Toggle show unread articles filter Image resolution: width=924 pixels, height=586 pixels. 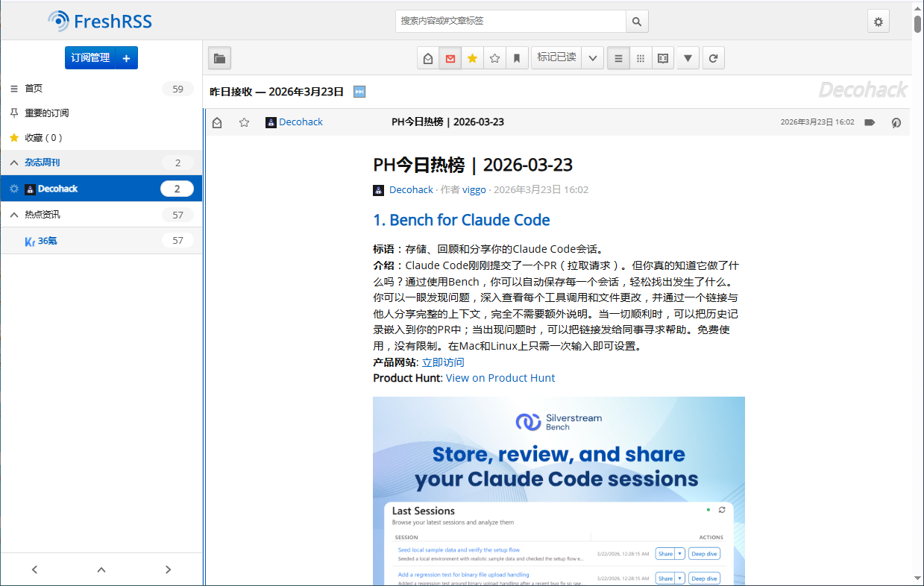(450, 58)
